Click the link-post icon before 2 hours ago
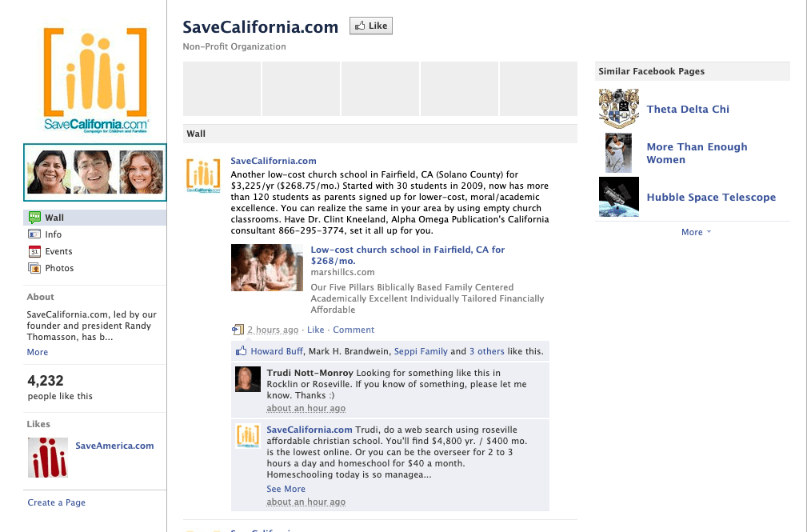Image resolution: width=807 pixels, height=532 pixels. pos(238,330)
